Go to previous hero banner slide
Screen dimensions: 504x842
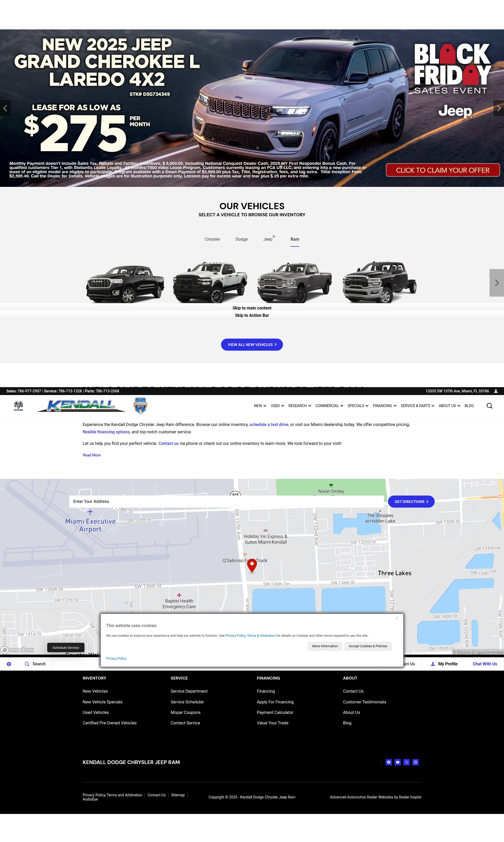(5, 108)
